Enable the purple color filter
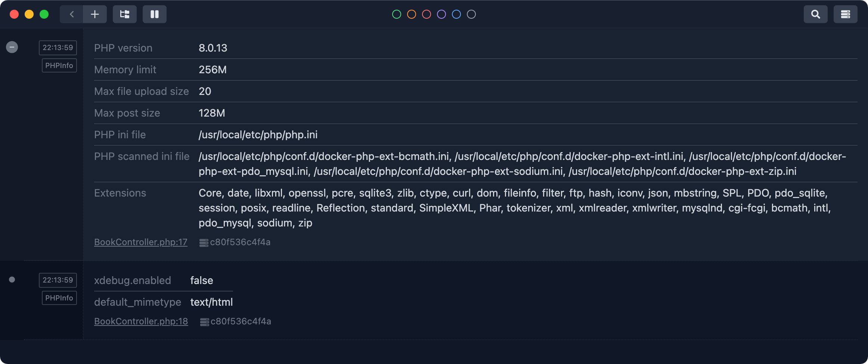 441,14
